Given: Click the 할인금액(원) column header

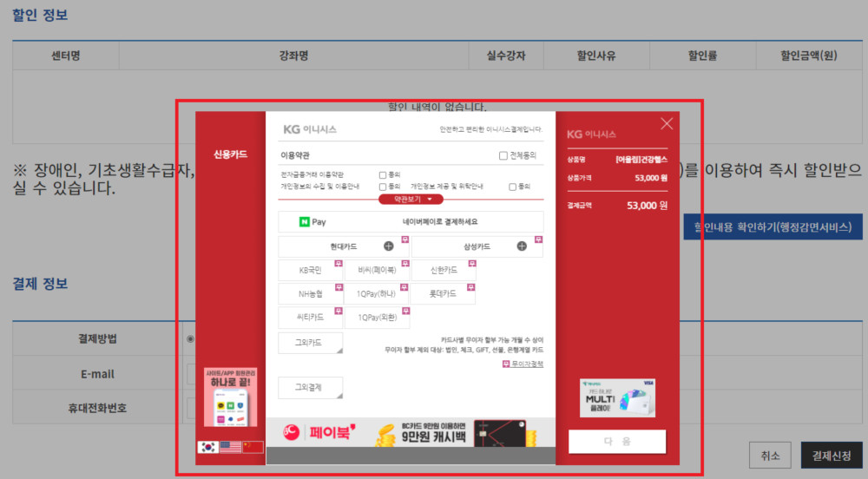Looking at the screenshot, I should pyautogui.click(x=809, y=56).
